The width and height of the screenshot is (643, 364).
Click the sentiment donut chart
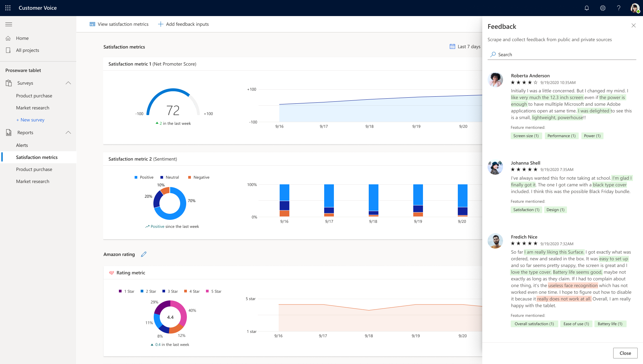point(170,203)
